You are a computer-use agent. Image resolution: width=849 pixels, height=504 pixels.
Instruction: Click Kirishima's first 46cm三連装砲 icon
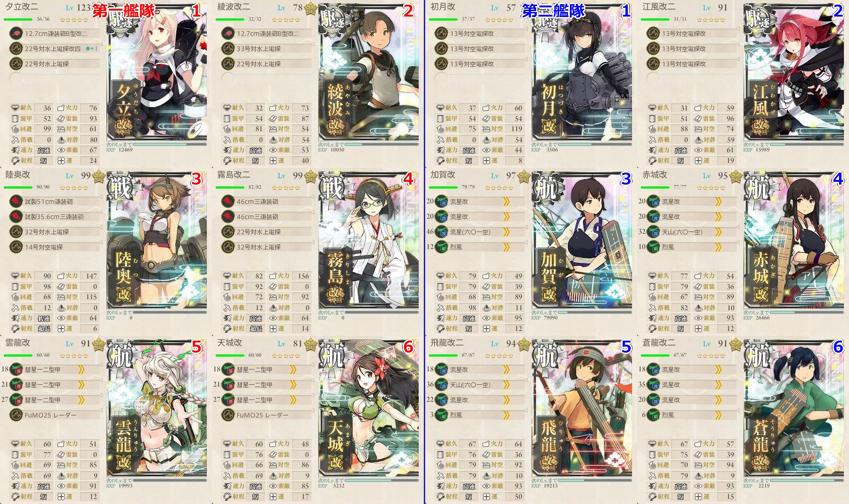[x=228, y=202]
